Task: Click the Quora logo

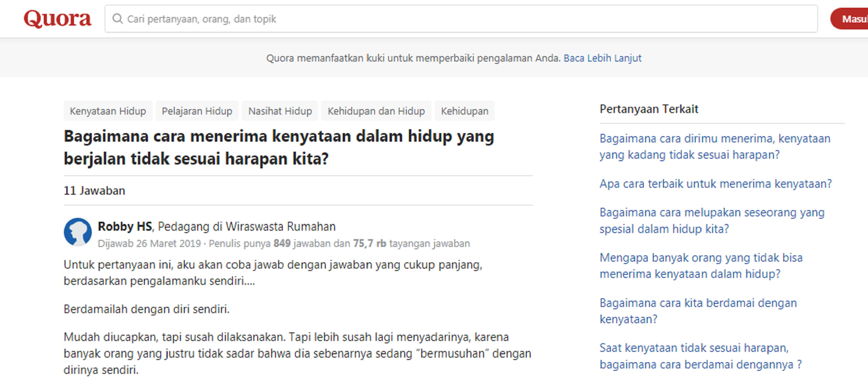Action: (x=57, y=19)
